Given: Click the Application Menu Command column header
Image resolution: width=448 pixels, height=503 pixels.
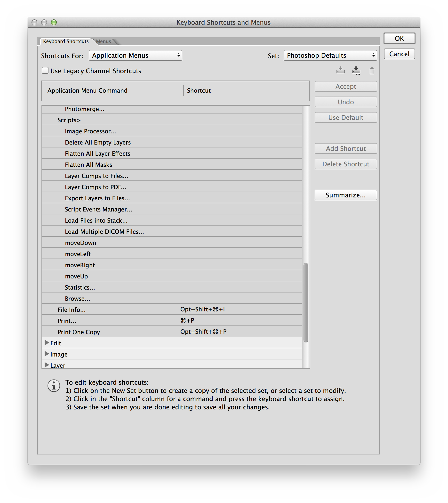Looking at the screenshot, I should (x=87, y=91).
